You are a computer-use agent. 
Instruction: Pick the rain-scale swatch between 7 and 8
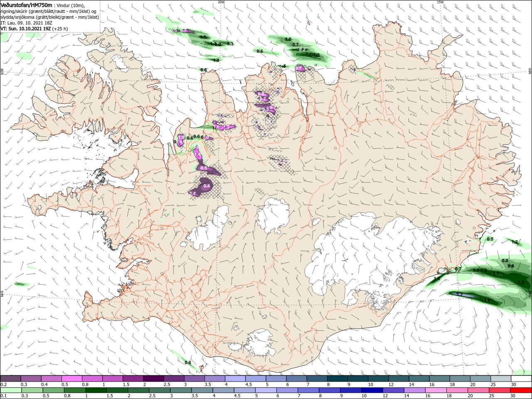point(308,390)
